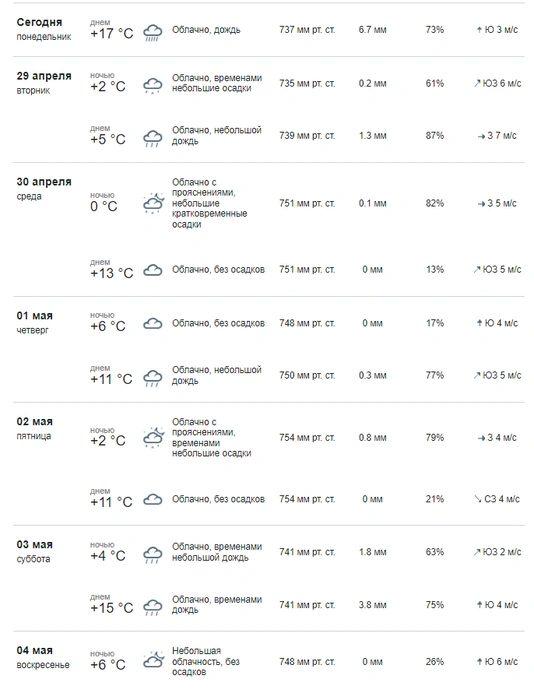
Task: Click the 02 мая night moon cloud icon
Action: pos(153,438)
